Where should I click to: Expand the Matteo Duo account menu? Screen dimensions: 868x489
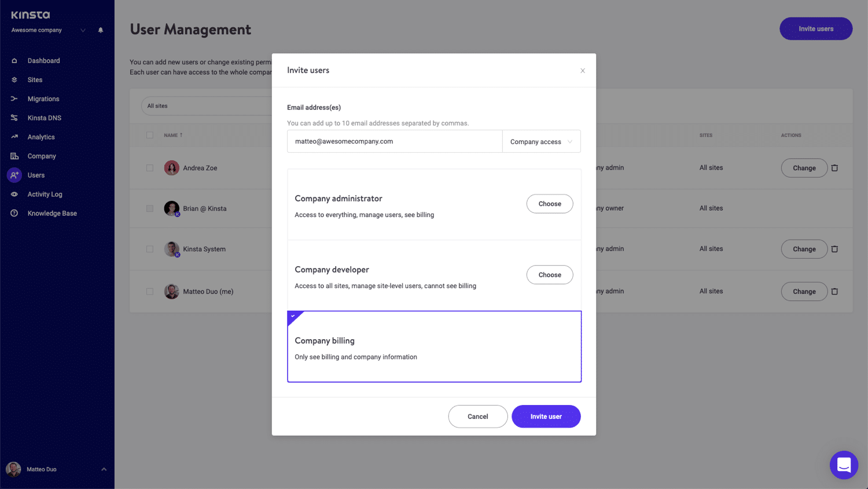point(104,469)
